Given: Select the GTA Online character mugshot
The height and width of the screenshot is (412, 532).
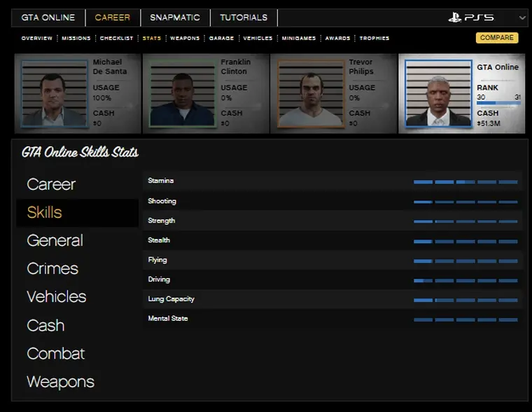Looking at the screenshot, I should tap(438, 94).
